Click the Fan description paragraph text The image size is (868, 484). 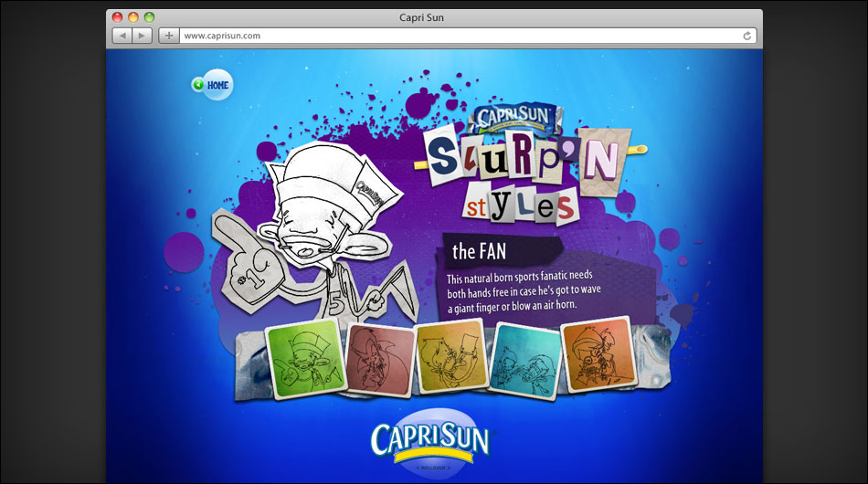[524, 291]
